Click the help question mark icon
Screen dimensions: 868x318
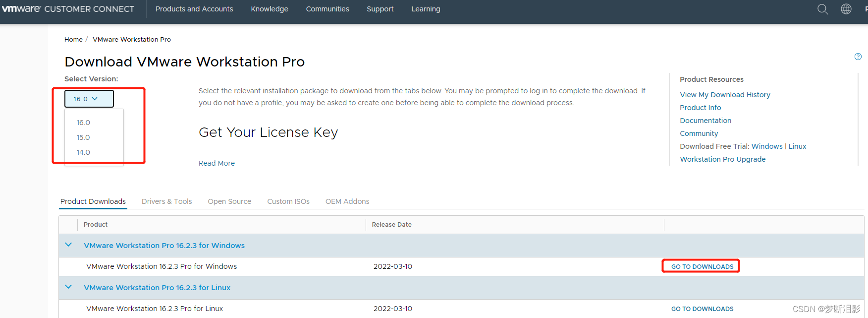(858, 57)
